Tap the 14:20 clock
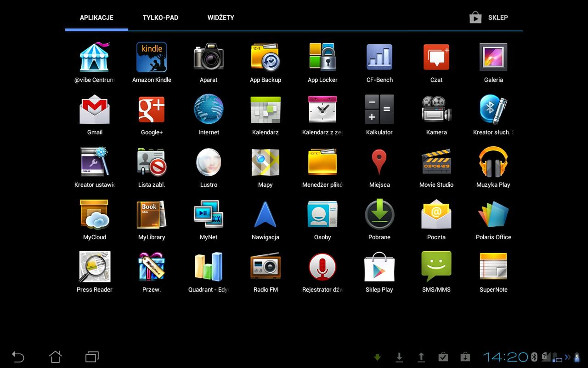Screen dimensions: 588x368 505,357
